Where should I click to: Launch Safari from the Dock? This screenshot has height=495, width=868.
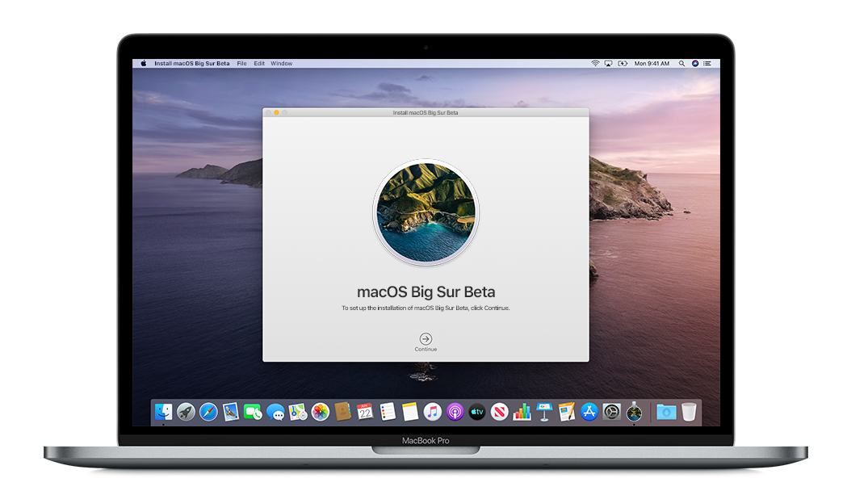tap(208, 412)
